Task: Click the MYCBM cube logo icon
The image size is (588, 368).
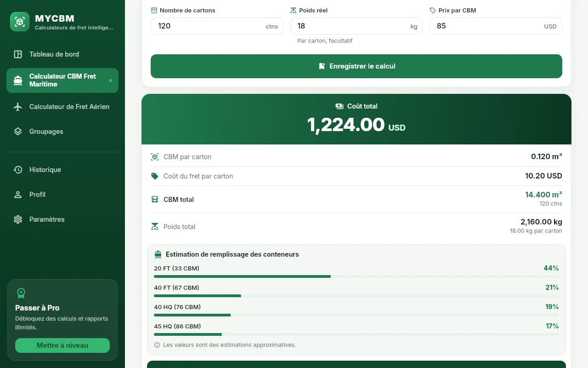Action: click(20, 22)
